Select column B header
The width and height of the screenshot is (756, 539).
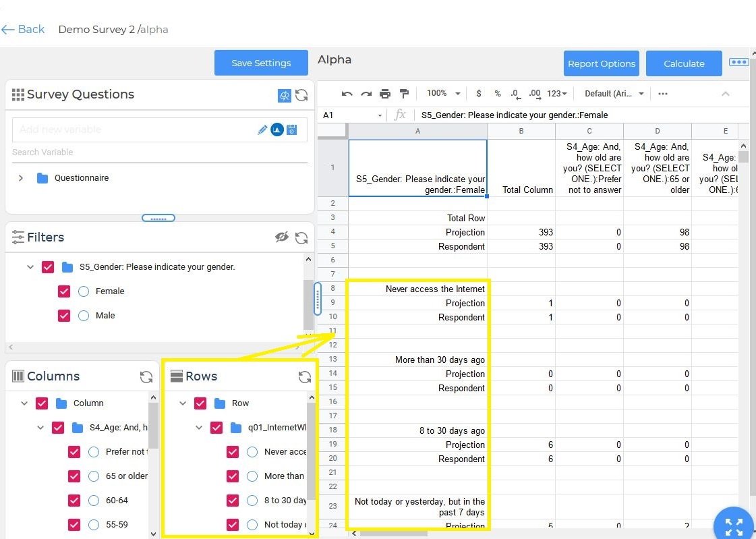[521, 131]
